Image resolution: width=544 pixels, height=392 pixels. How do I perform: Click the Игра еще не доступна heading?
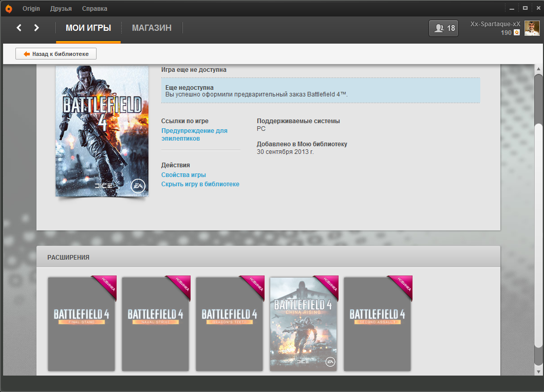(x=194, y=70)
